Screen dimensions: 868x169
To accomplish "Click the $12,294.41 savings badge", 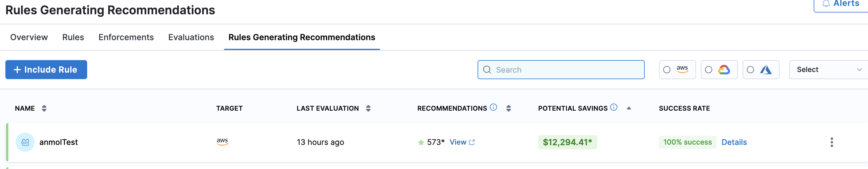I will [567, 142].
